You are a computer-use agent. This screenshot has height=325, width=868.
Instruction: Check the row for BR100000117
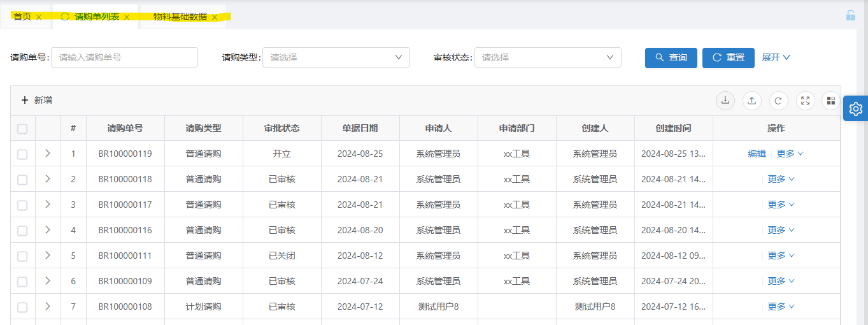22,205
